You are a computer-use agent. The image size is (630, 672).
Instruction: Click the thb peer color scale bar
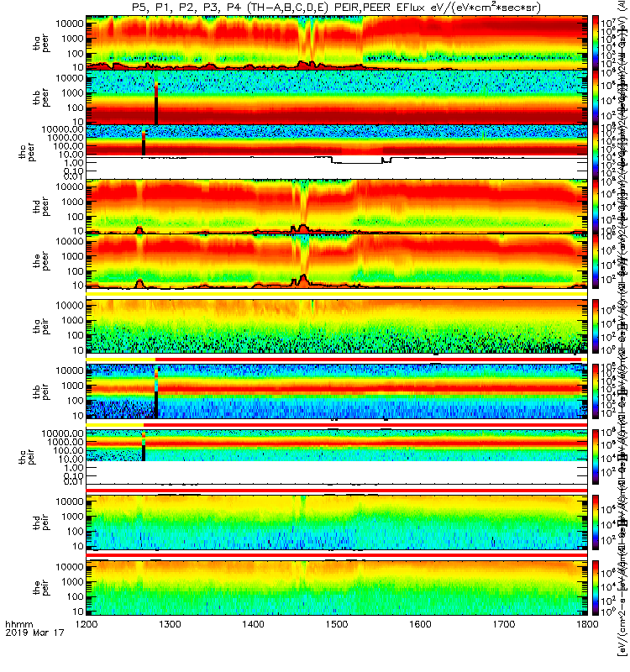[x=596, y=97]
